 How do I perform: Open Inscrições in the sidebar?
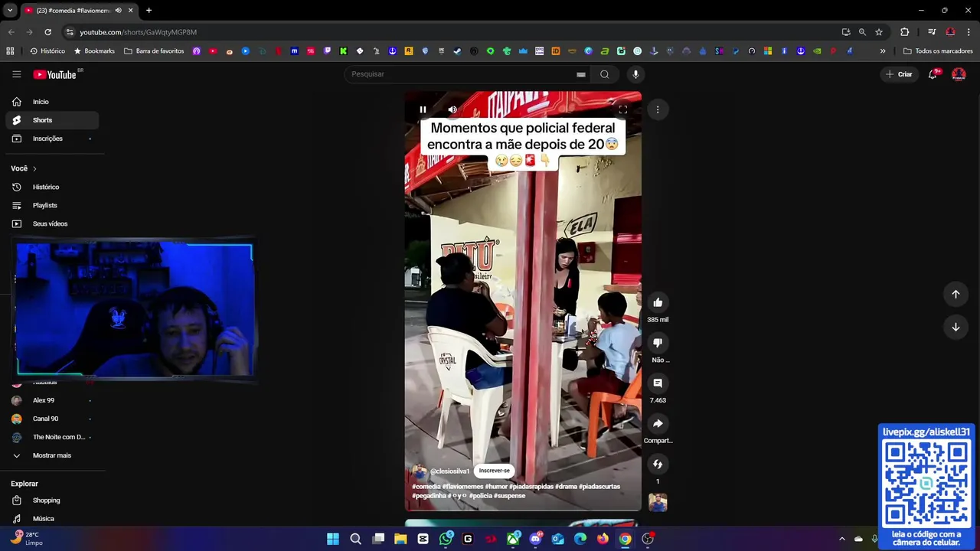52,139
